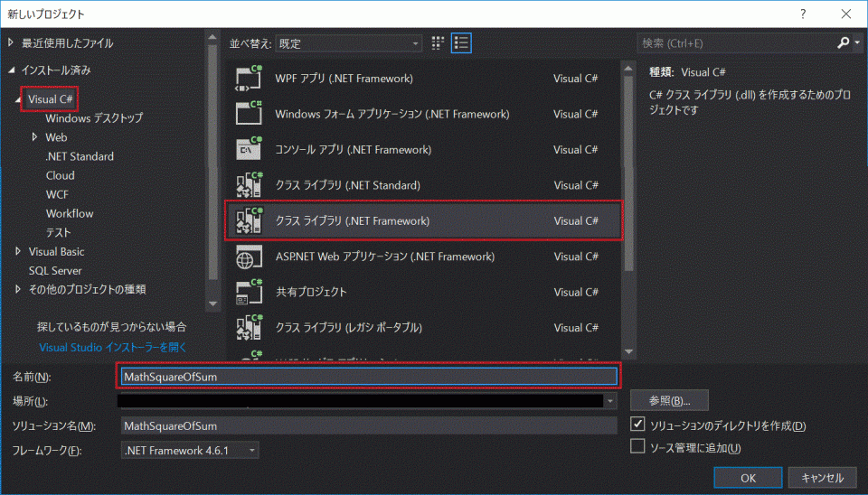Click category tree scrollbar up arrow
This screenshot has height=495, width=868.
pos(212,37)
